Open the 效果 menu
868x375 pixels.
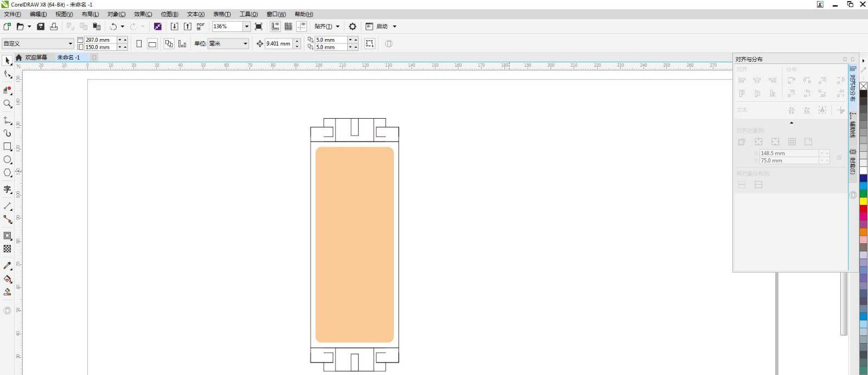click(x=143, y=14)
